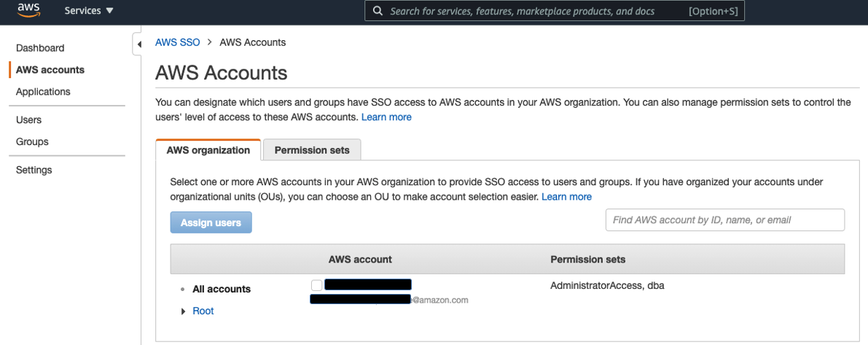Click the Find AWS account search field

724,220
